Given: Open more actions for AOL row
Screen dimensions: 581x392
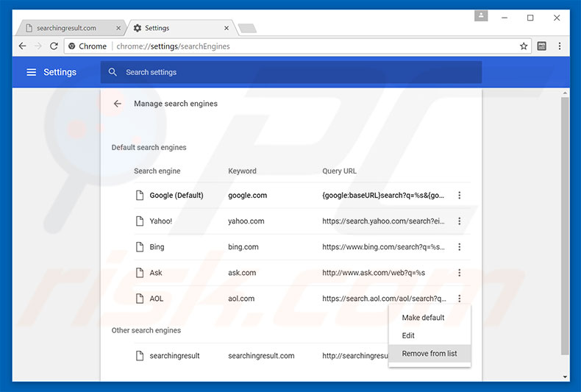Looking at the screenshot, I should pos(459,299).
